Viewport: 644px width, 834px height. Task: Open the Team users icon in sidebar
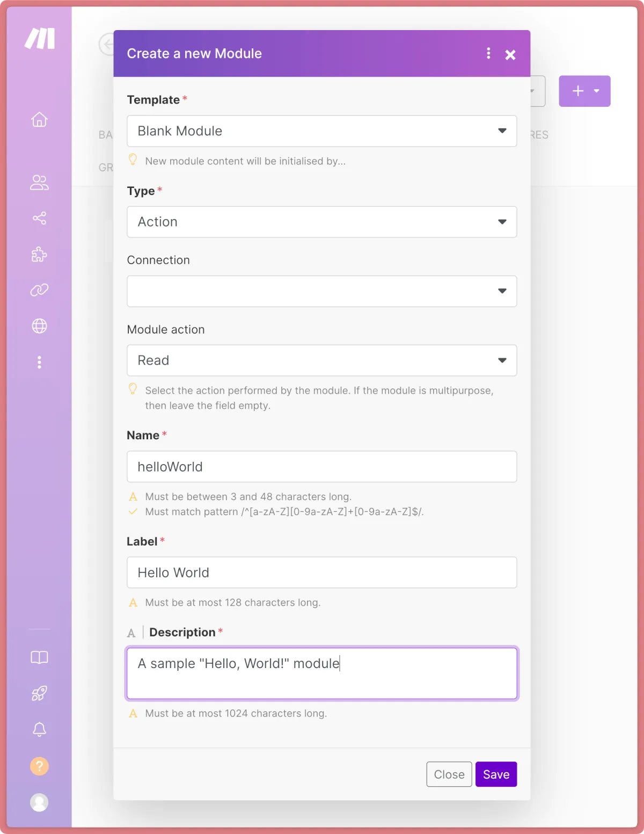pos(39,183)
